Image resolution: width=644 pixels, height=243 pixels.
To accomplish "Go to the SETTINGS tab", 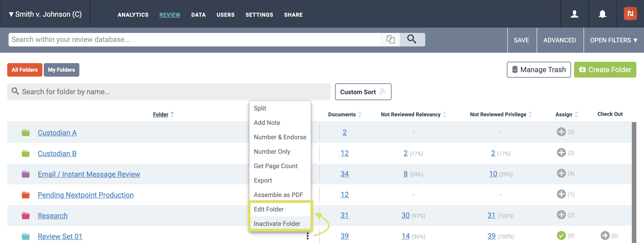I will pos(259,15).
